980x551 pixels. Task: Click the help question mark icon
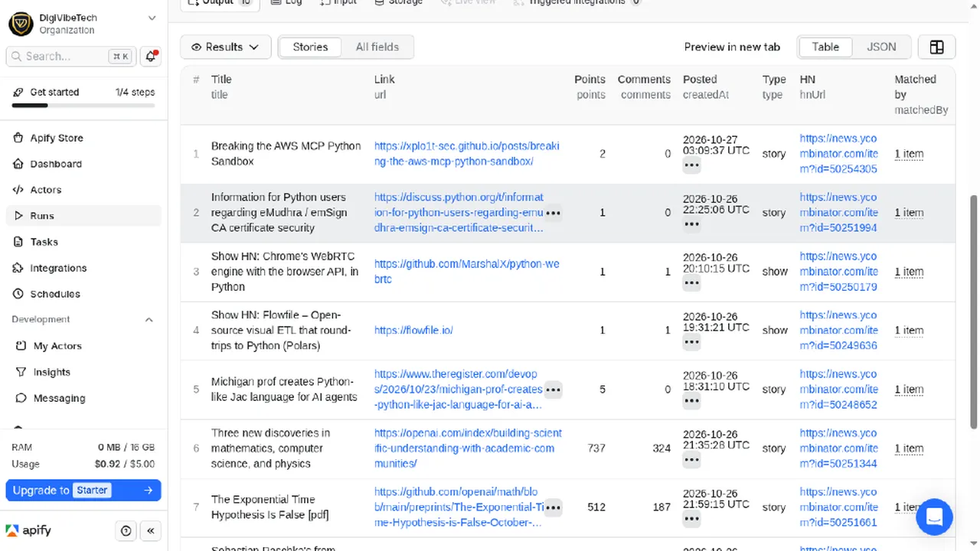click(x=126, y=530)
